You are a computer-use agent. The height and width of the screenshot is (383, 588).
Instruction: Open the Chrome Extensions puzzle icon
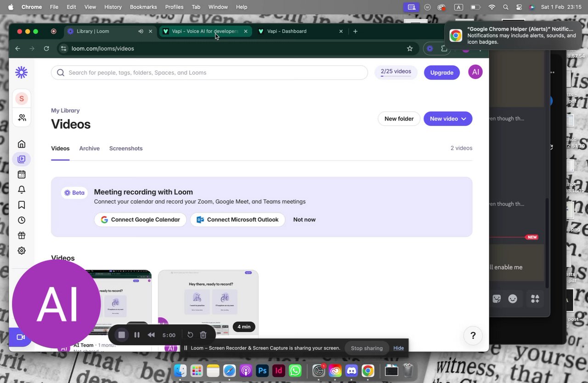pos(444,48)
